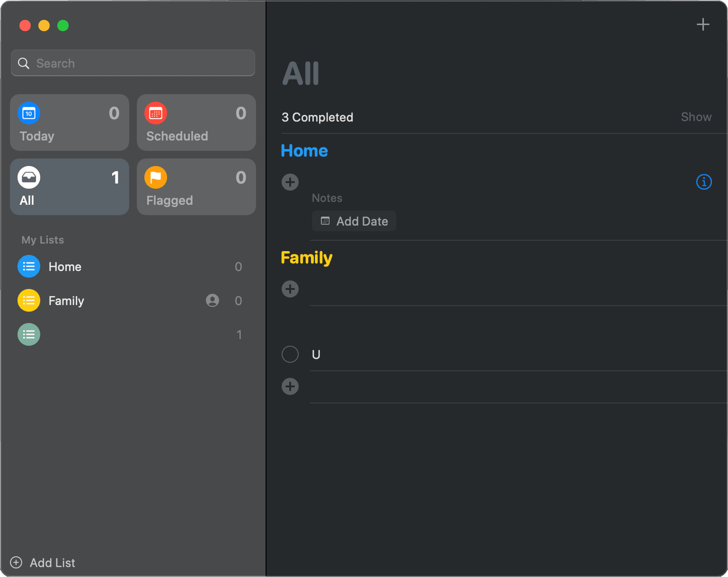Open the Flagged smart list

[x=196, y=187]
